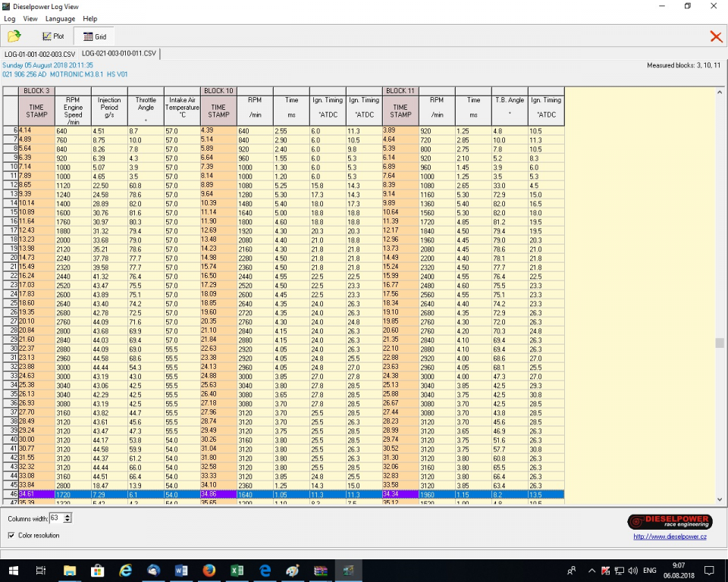
Task: Switch to Plot view
Action: (x=53, y=36)
